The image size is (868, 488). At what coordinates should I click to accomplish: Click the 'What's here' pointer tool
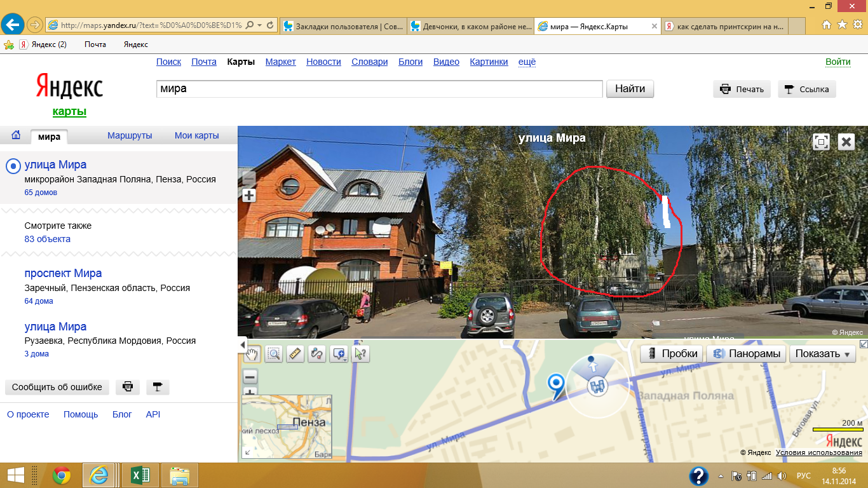click(360, 354)
